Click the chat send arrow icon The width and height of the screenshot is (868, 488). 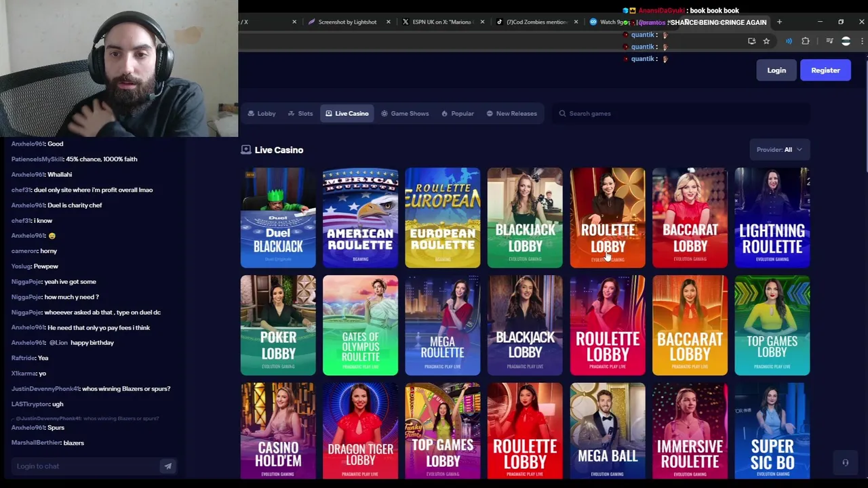point(167,466)
